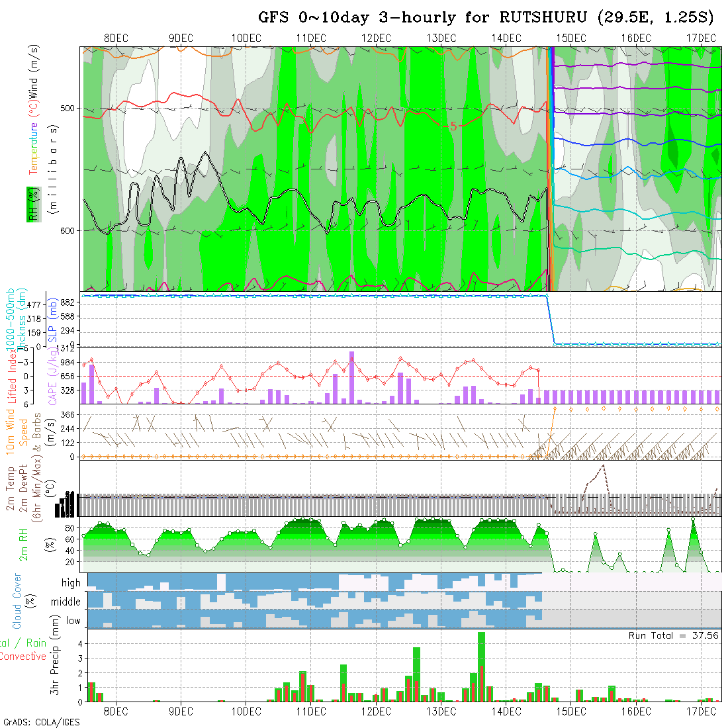Click the 500 millibar pressure axis label
The image size is (728, 728).
(x=69, y=108)
